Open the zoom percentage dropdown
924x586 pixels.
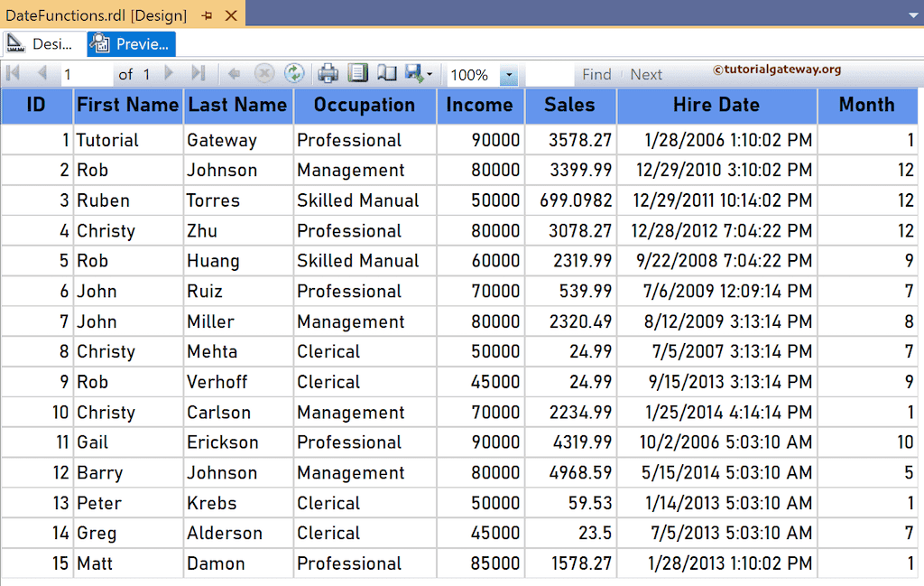coord(507,75)
